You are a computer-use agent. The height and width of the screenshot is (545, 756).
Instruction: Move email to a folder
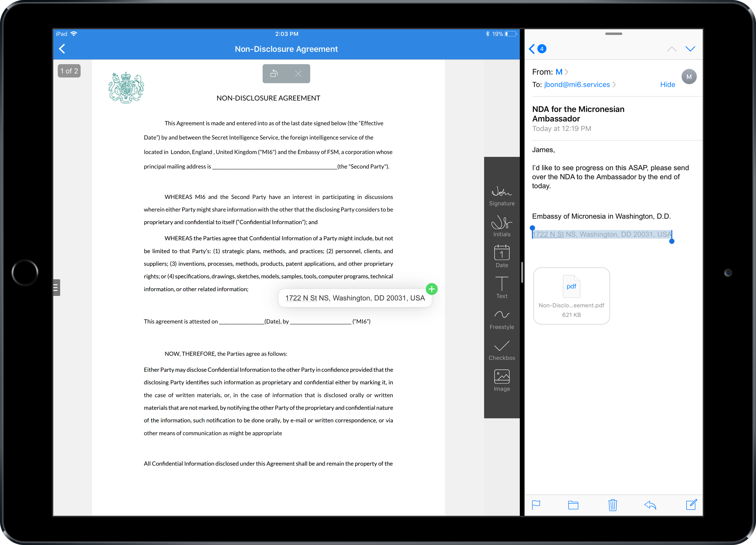coord(573,505)
